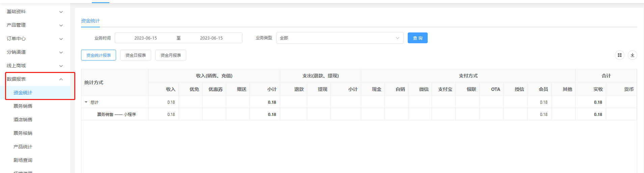Click the grid view icon button
This screenshot has height=173, width=644.
(619, 55)
